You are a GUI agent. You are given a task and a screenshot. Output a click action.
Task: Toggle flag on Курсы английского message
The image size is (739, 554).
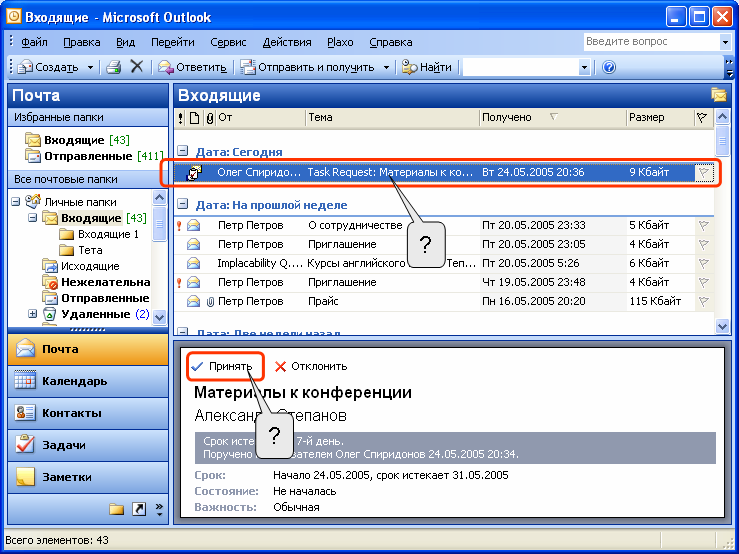[x=703, y=263]
